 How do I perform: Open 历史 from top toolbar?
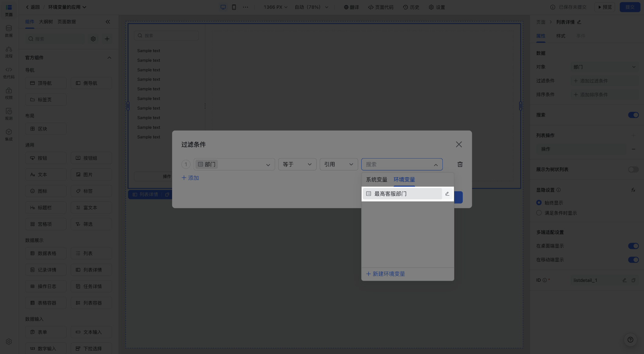coord(411,7)
